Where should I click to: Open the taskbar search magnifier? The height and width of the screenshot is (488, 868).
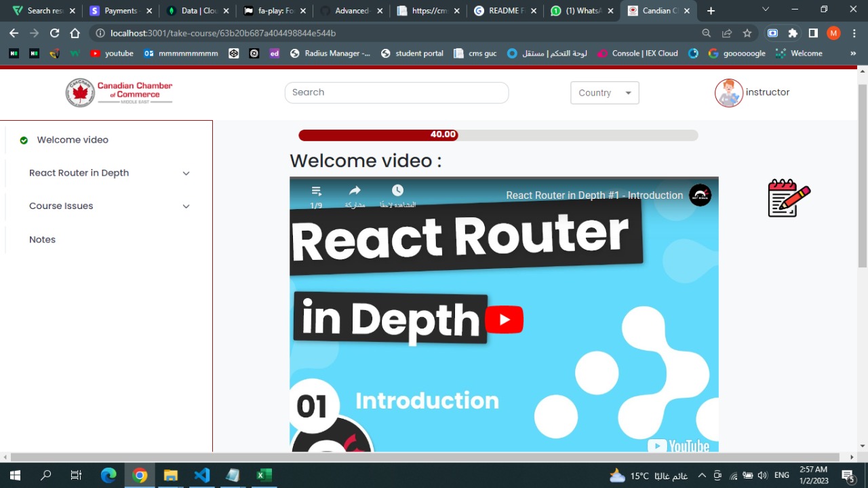(x=46, y=475)
